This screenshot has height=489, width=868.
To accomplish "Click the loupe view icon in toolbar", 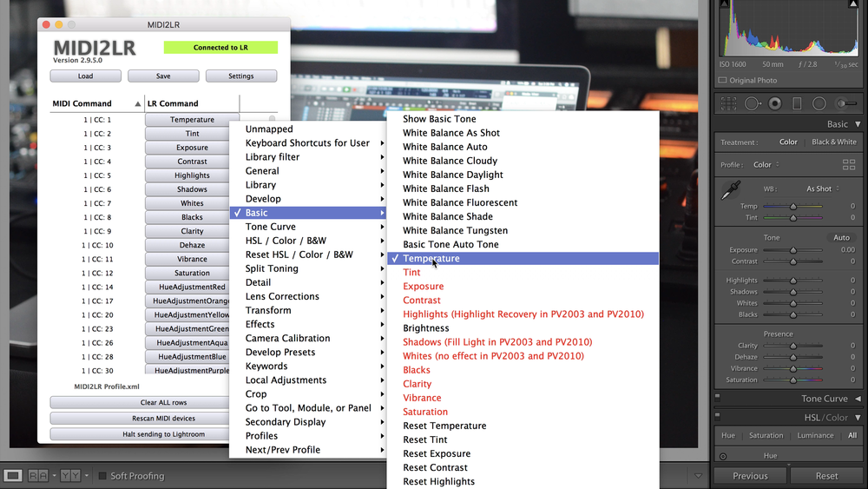I will click(x=13, y=476).
